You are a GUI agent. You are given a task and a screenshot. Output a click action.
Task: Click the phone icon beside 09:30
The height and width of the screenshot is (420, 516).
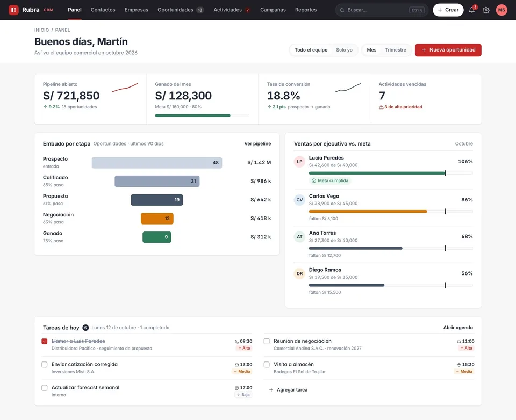click(x=236, y=342)
